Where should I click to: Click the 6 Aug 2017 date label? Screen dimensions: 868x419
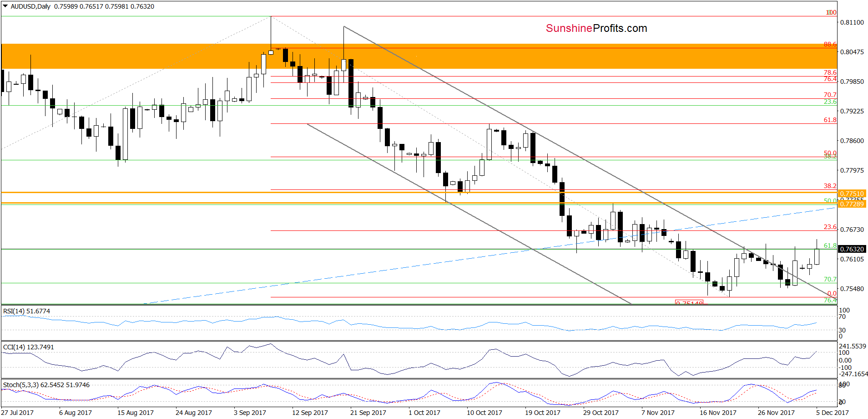pos(76,413)
